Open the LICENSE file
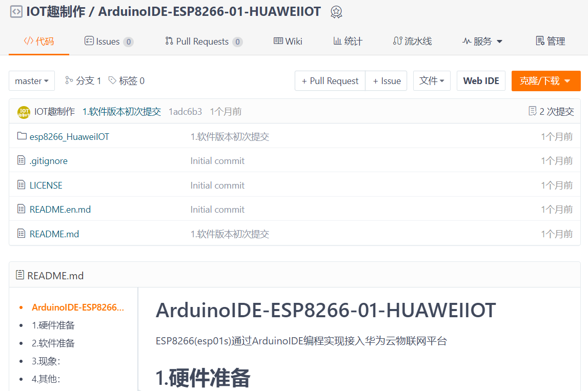This screenshot has width=588, height=391. click(46, 185)
